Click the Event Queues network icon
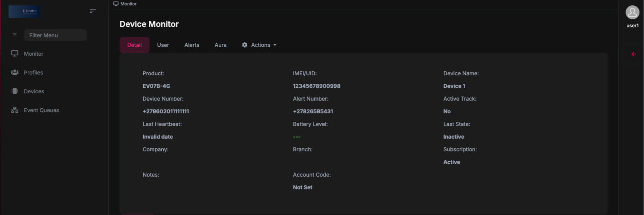644x215 pixels. [15, 110]
